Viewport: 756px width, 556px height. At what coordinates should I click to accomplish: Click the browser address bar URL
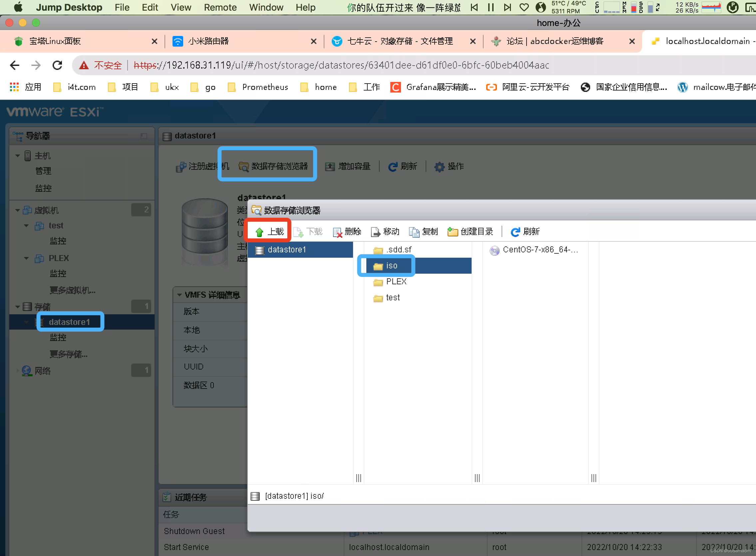pos(341,65)
